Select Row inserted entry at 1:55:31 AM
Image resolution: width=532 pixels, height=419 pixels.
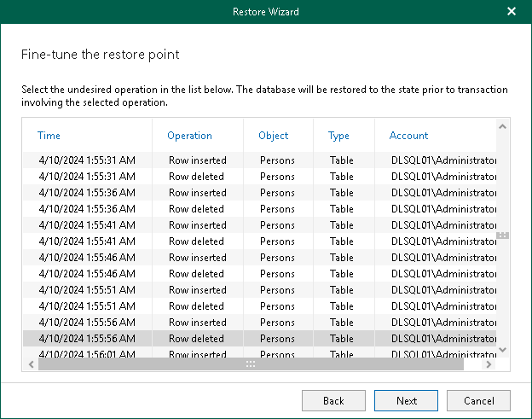pyautogui.click(x=197, y=160)
